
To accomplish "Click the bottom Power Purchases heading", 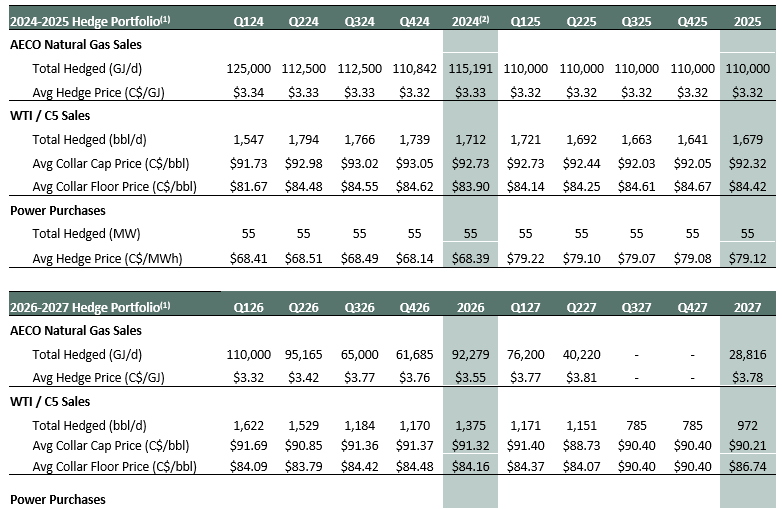I will click(58, 500).
